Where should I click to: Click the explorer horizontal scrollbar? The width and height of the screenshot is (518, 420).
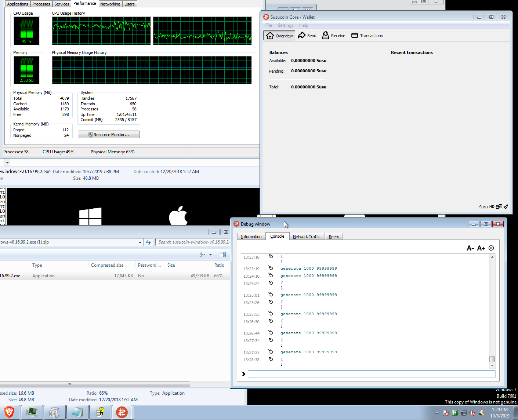95,384
